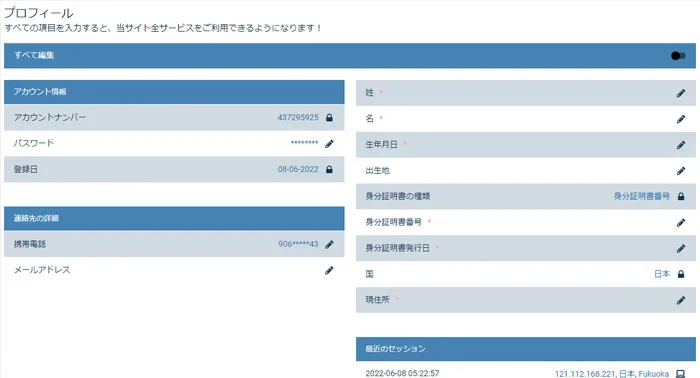Click the メールアドレス label
Image resolution: width=700 pixels, height=378 pixels.
pyautogui.click(x=42, y=270)
